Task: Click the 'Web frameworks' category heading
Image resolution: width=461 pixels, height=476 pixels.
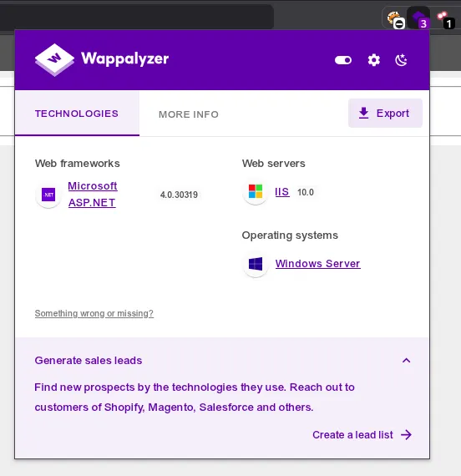Action: pos(78,164)
